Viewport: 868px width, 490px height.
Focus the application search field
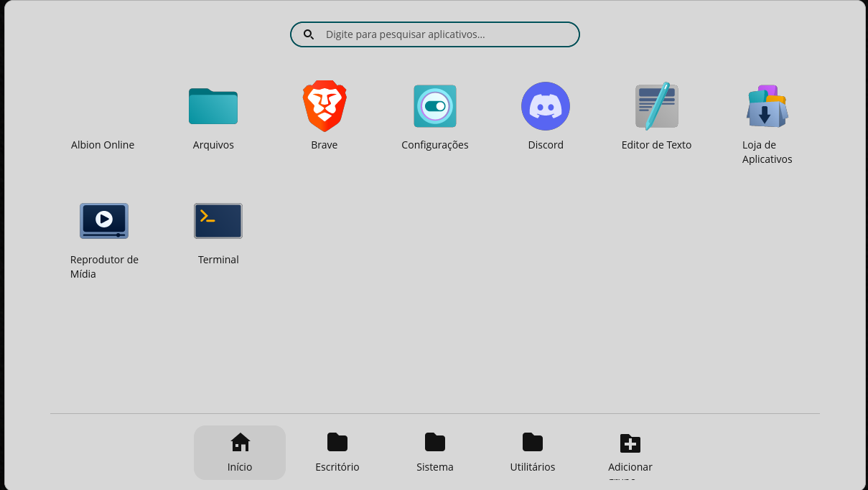coord(445,34)
